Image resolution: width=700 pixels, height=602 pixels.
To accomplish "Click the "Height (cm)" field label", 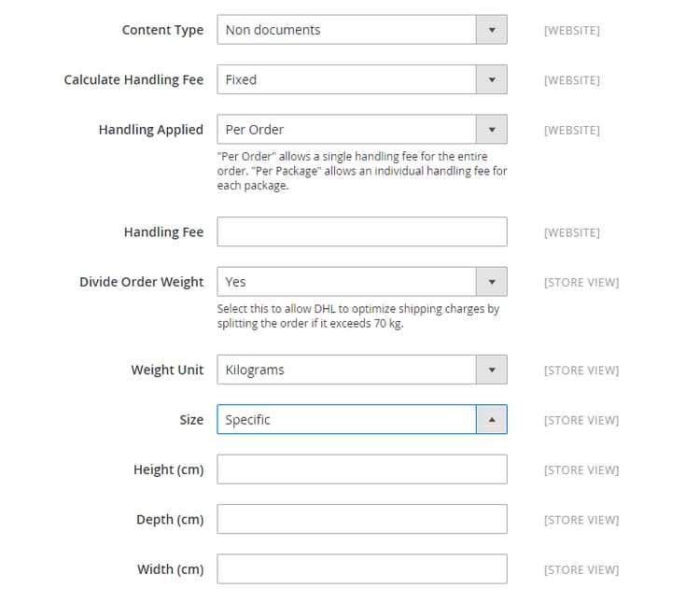I will 168,469.
